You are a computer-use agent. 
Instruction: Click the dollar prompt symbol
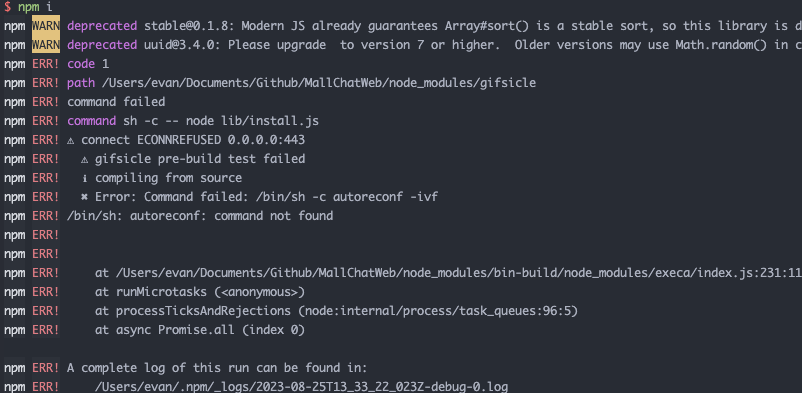point(8,7)
